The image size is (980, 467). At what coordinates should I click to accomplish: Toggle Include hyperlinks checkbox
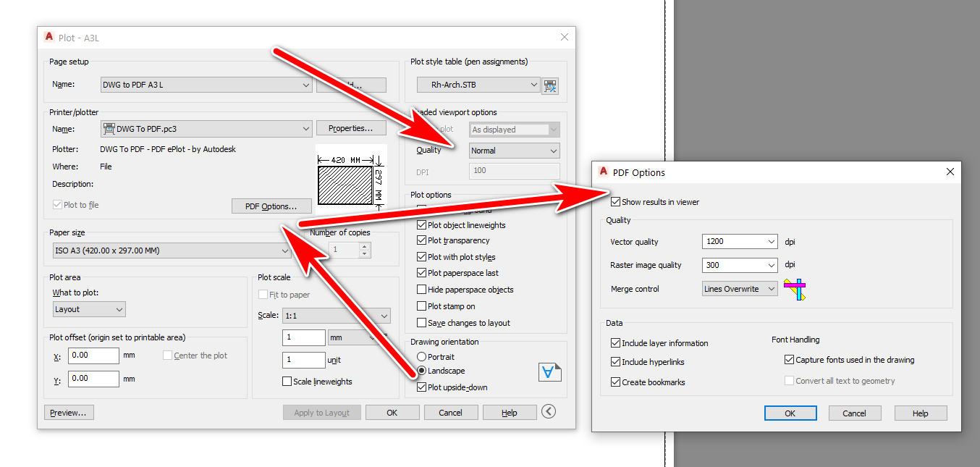point(616,362)
